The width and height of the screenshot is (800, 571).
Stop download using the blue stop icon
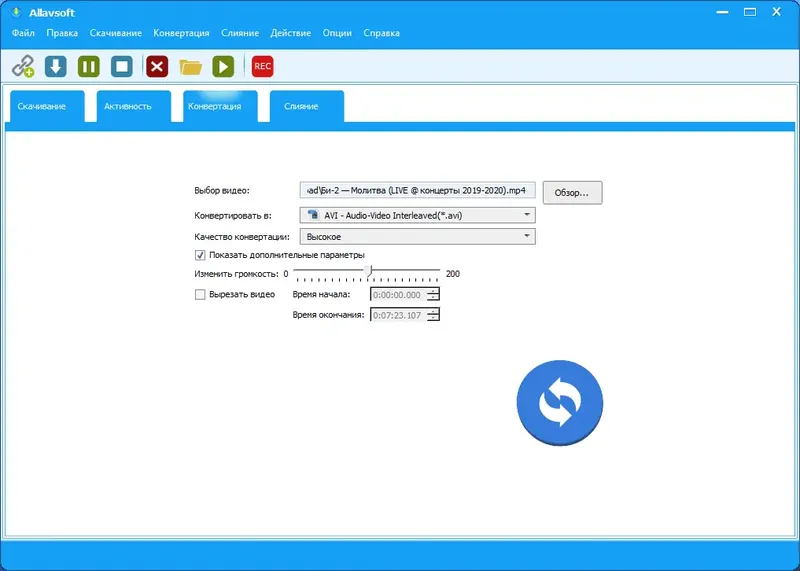122,66
